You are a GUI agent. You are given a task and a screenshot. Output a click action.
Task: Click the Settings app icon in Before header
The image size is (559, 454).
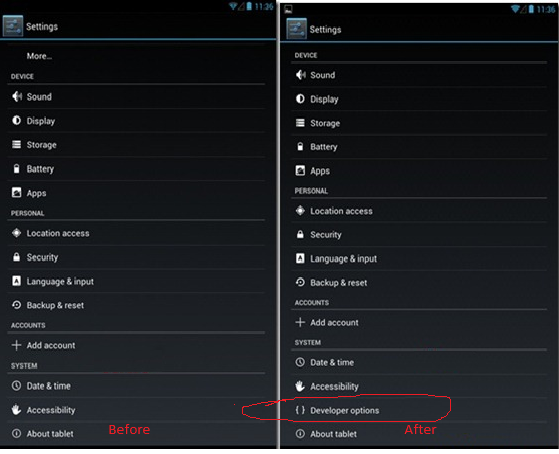tap(13, 26)
